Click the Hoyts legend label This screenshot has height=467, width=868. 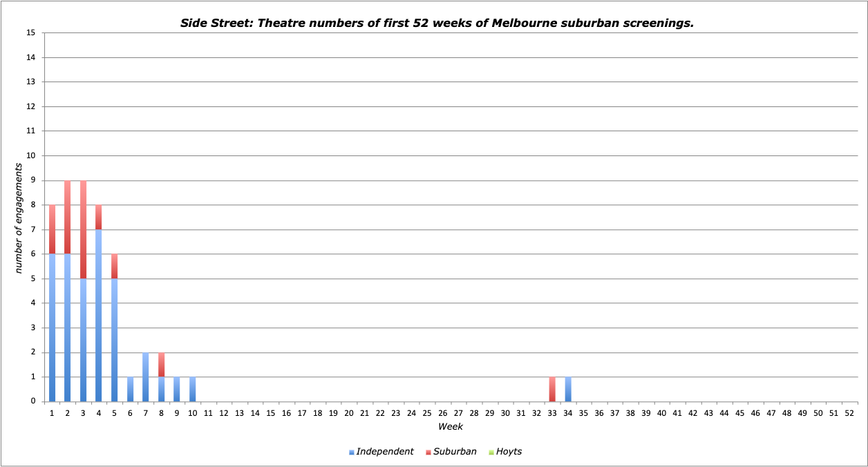(x=509, y=452)
